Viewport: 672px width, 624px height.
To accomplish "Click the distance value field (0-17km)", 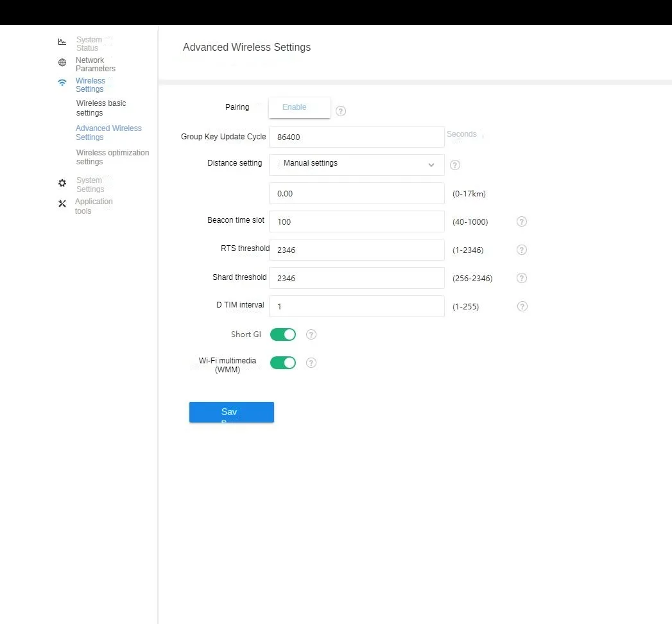I will coord(356,193).
